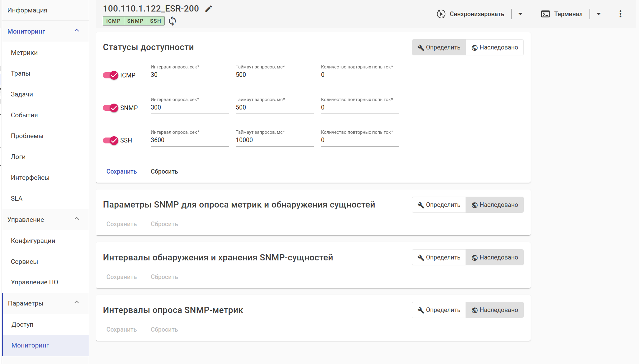Screen dimensions: 639x364
Task: Open dropdown arrow next to Терминал
Action: point(599,14)
